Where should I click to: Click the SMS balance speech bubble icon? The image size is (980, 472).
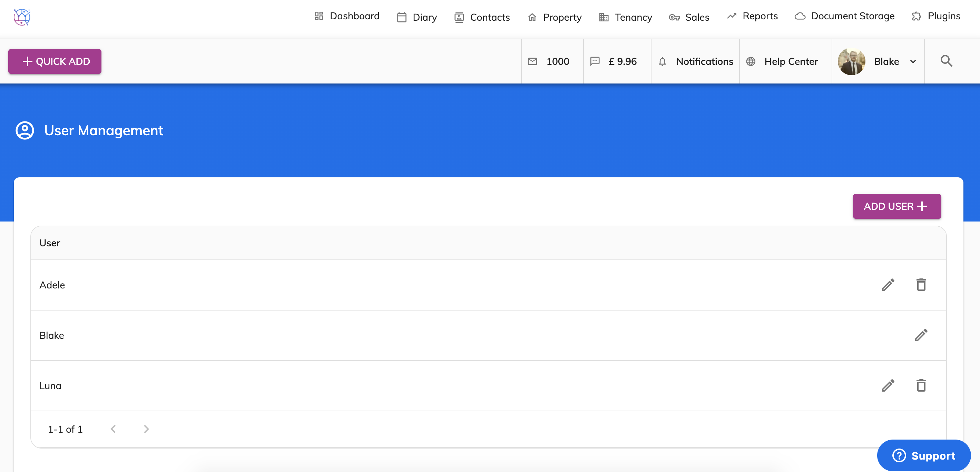click(595, 61)
